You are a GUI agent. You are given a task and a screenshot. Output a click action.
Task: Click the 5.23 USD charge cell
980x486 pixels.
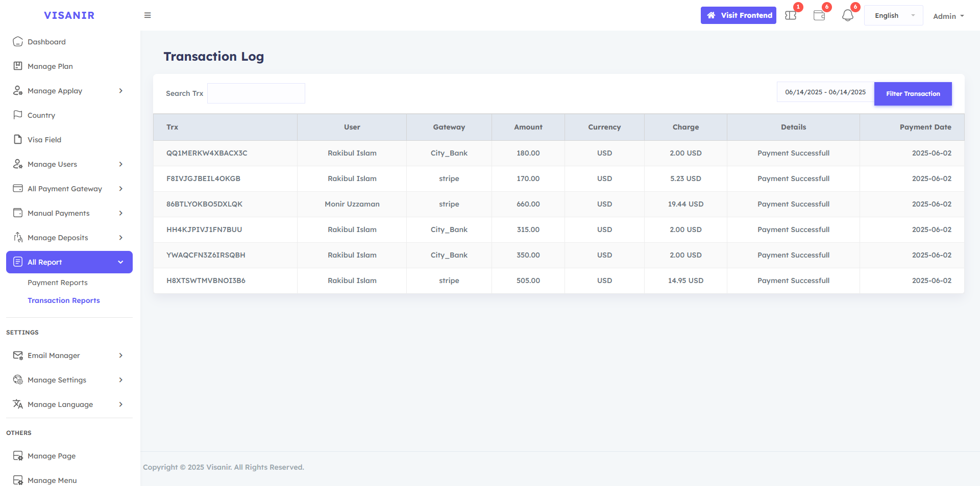point(685,178)
